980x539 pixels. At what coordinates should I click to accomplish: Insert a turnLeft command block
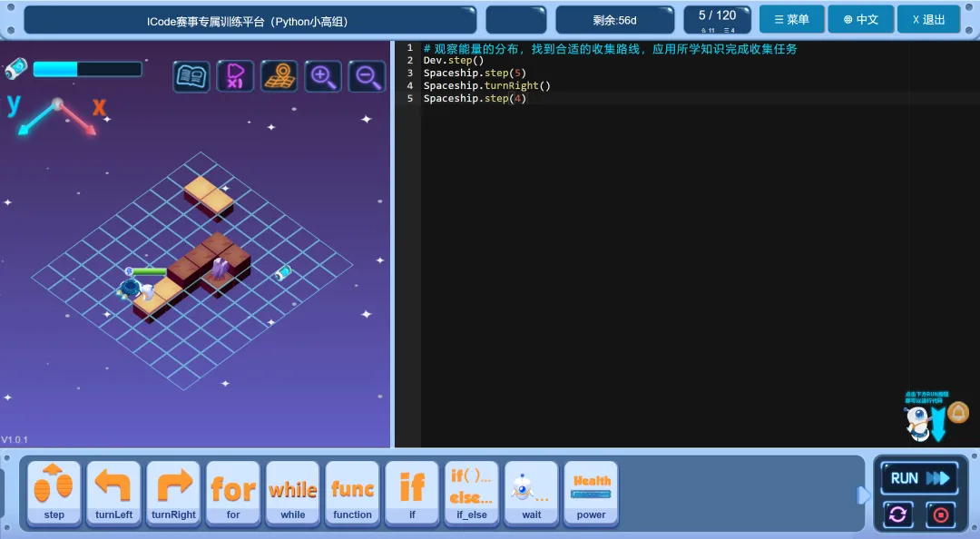[113, 493]
